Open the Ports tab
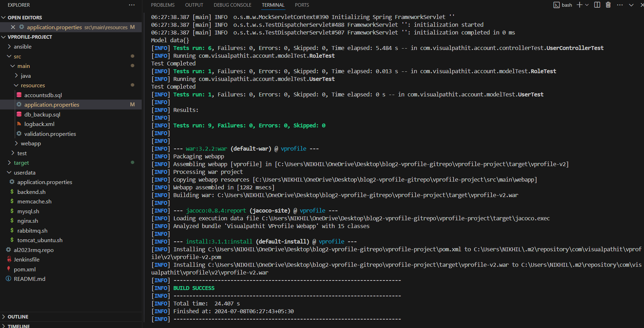Image resolution: width=644 pixels, height=328 pixels. point(302,5)
